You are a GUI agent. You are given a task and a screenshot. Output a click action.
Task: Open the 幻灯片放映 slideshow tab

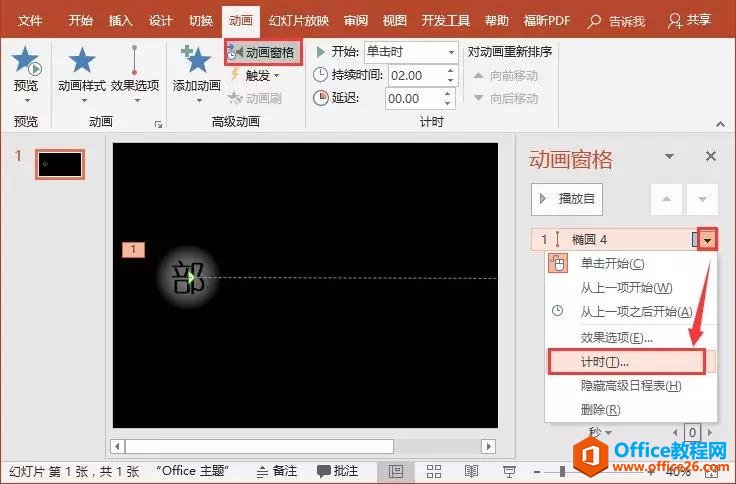coord(299,20)
